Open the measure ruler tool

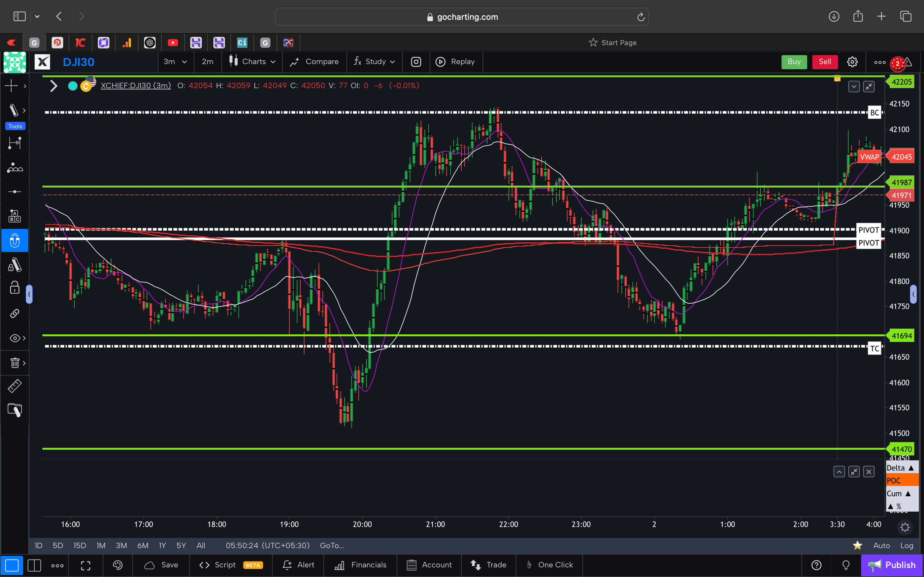tap(15, 386)
